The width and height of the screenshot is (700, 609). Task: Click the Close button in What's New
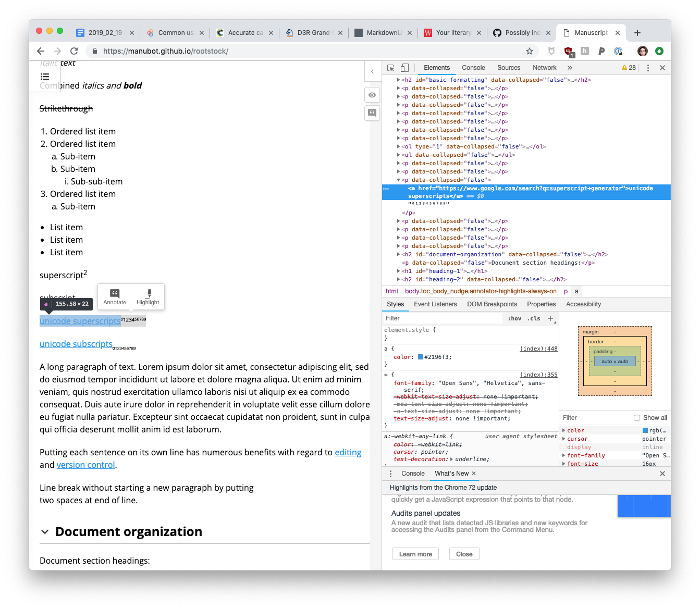pos(464,554)
